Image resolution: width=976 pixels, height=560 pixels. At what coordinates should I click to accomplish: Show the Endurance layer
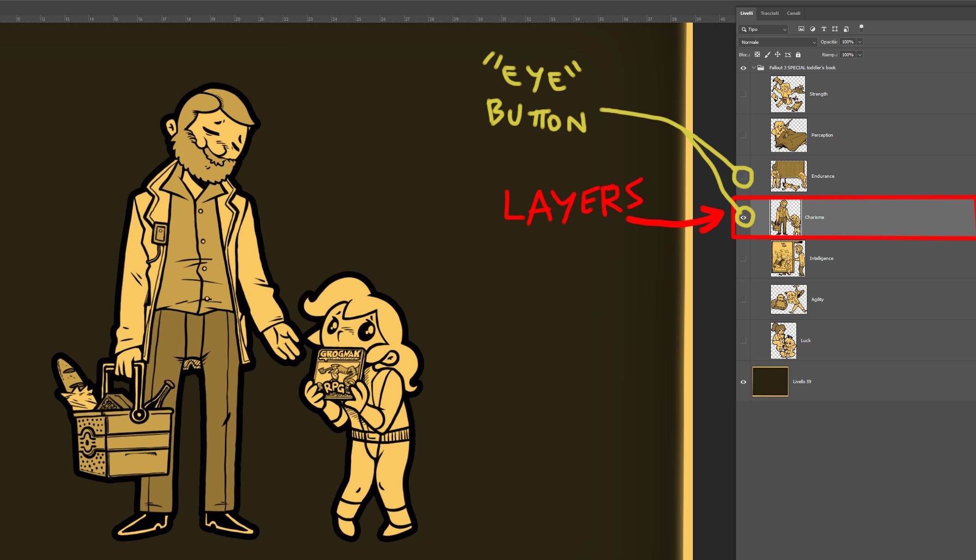pos(743,176)
